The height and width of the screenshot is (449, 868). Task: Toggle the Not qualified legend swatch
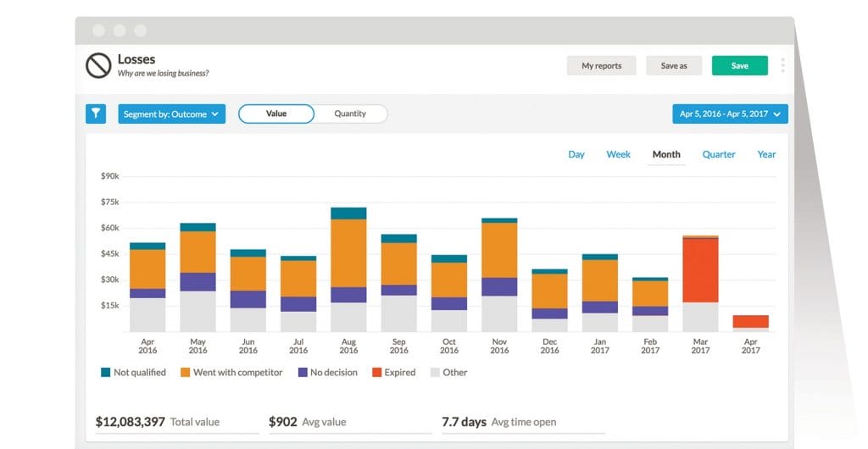[x=106, y=372]
